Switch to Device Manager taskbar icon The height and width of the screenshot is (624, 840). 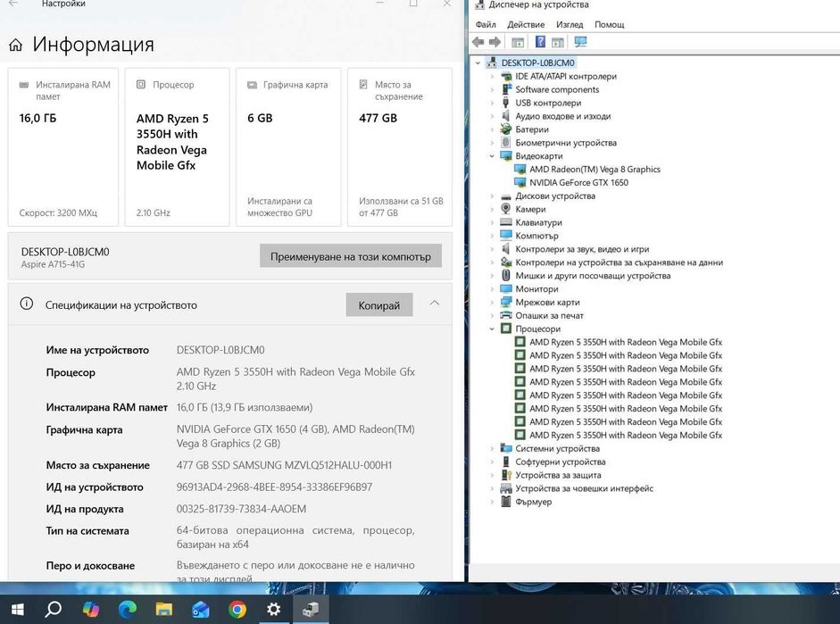311,610
